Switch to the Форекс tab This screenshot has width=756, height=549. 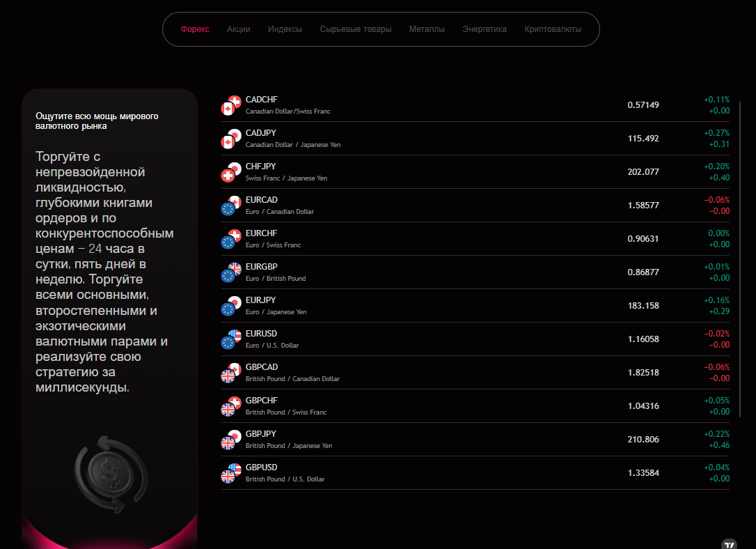point(195,29)
